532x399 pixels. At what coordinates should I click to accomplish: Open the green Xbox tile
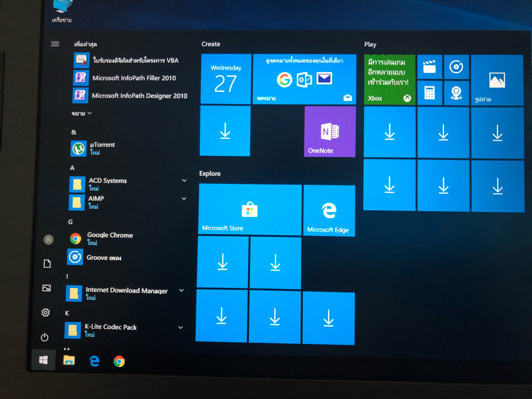click(x=390, y=79)
